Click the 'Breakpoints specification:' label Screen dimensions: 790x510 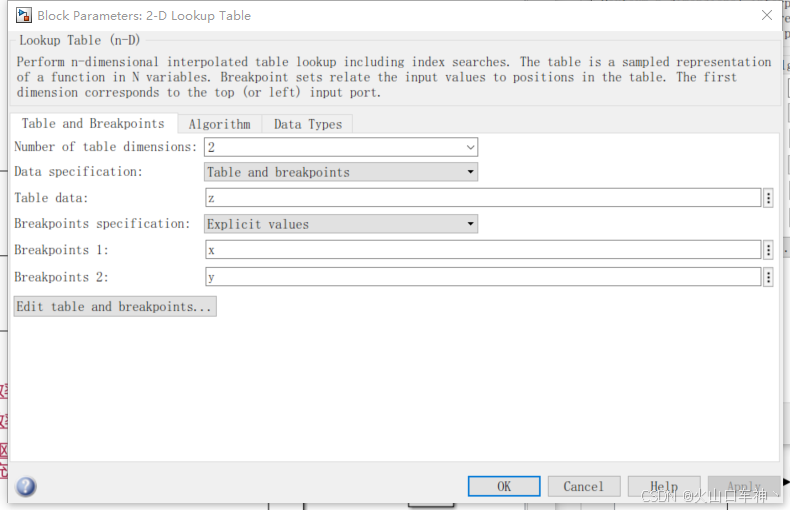pyautogui.click(x=102, y=224)
